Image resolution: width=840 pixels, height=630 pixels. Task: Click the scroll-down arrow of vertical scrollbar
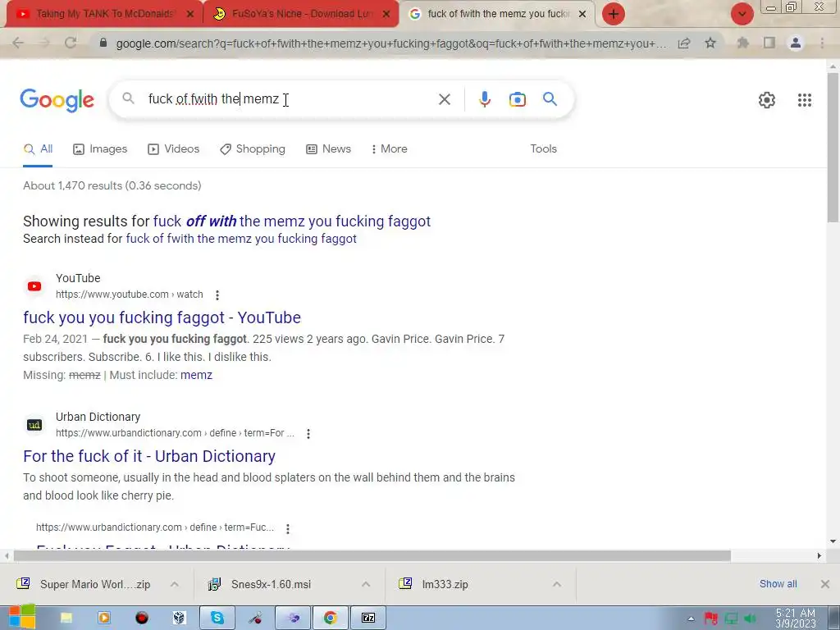pyautogui.click(x=833, y=541)
